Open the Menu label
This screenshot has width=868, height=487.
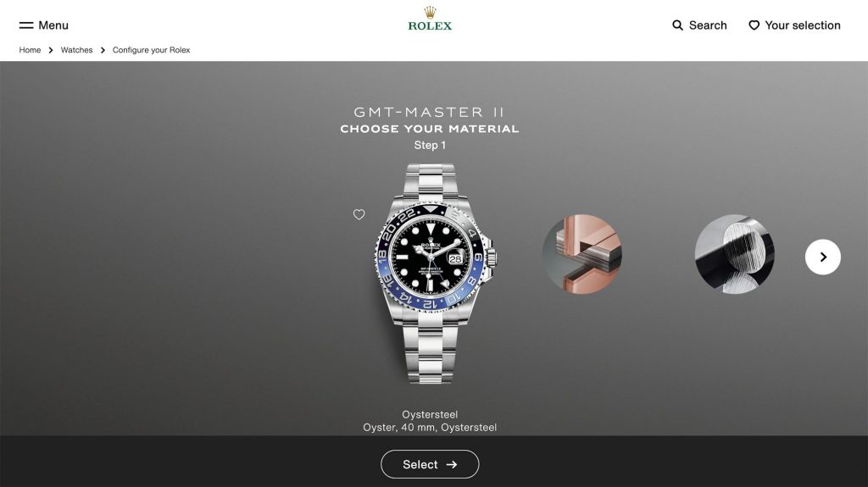(53, 25)
